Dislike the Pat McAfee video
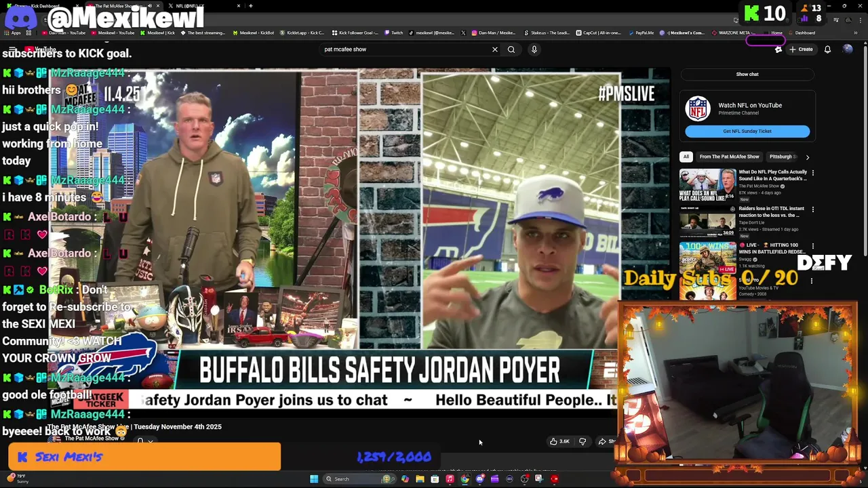 pos(583,441)
